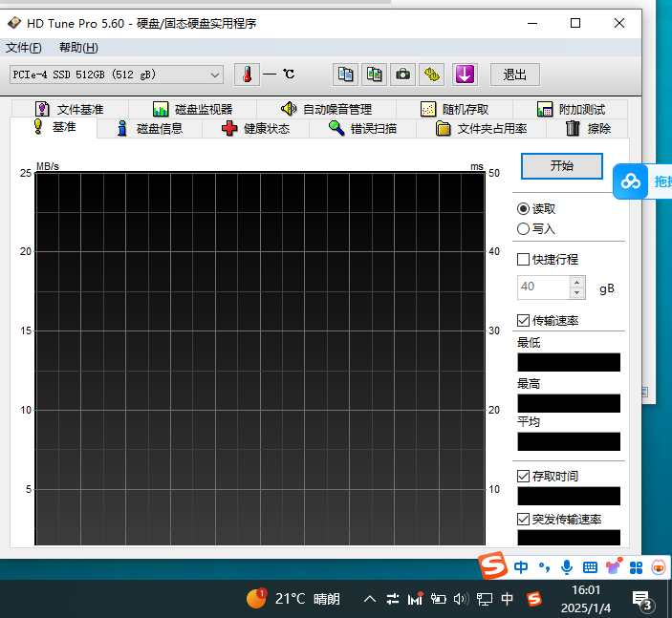Switch to the 附加测试 tab

[571, 109]
